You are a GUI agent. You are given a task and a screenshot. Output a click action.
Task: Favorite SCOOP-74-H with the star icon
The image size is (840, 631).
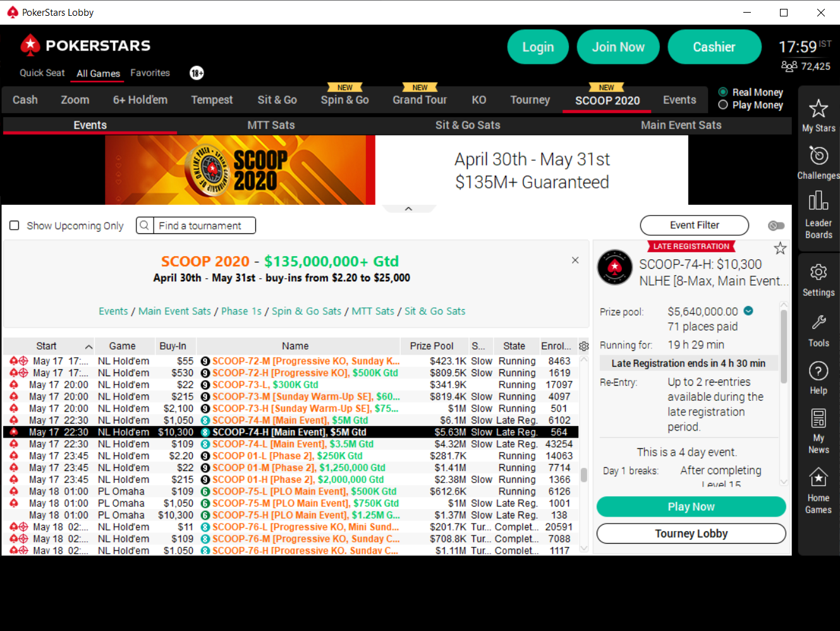781,248
